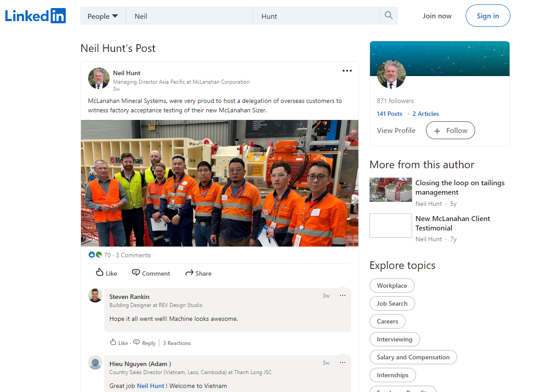Open the delegation group photo
557x392 pixels.
tap(220, 183)
